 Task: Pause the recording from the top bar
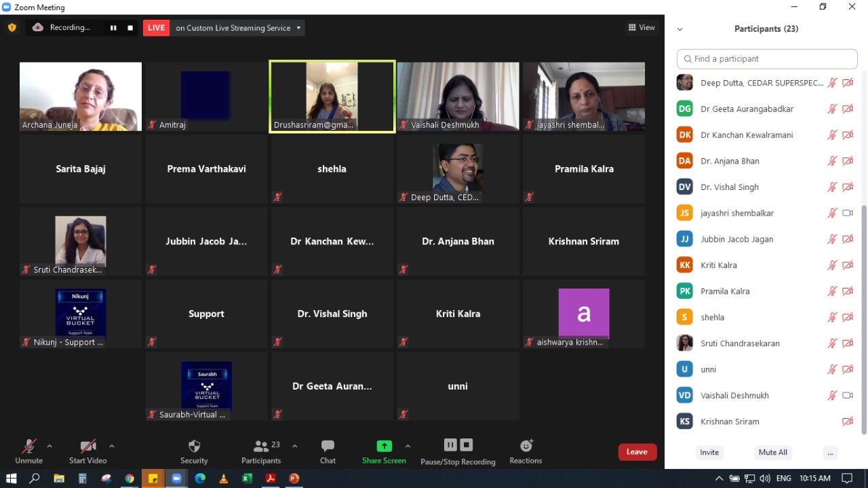tap(113, 28)
